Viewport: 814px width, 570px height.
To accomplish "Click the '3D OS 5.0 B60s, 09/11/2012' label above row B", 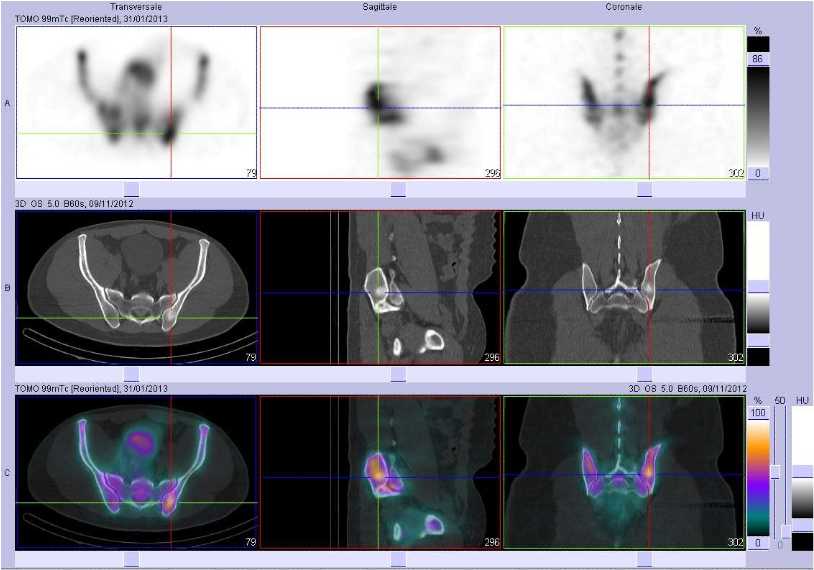I will pyautogui.click(x=74, y=203).
